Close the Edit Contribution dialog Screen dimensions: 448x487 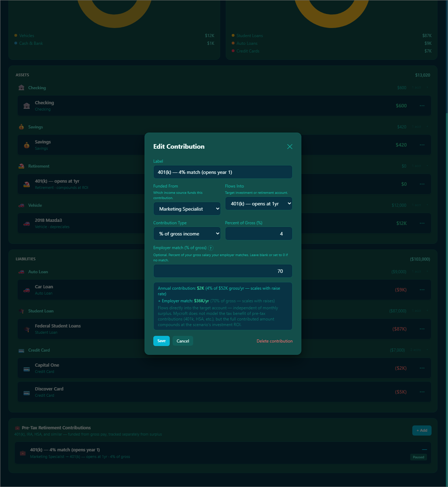290,147
